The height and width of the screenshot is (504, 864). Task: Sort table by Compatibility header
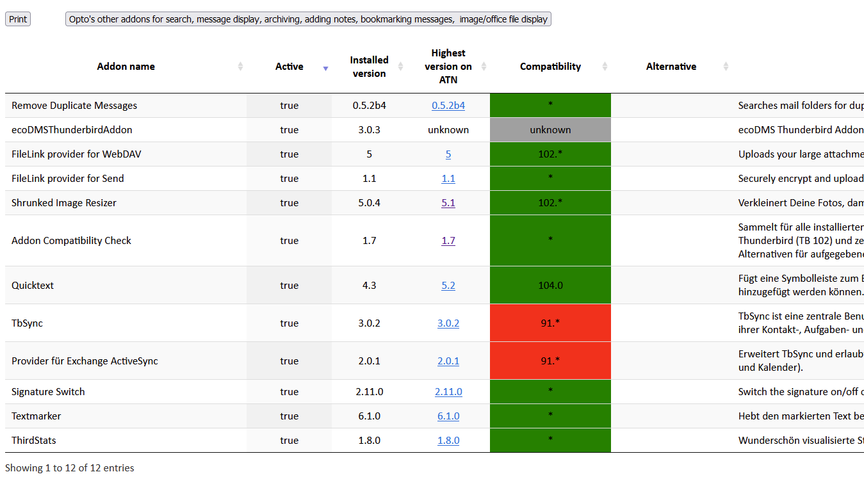click(550, 67)
